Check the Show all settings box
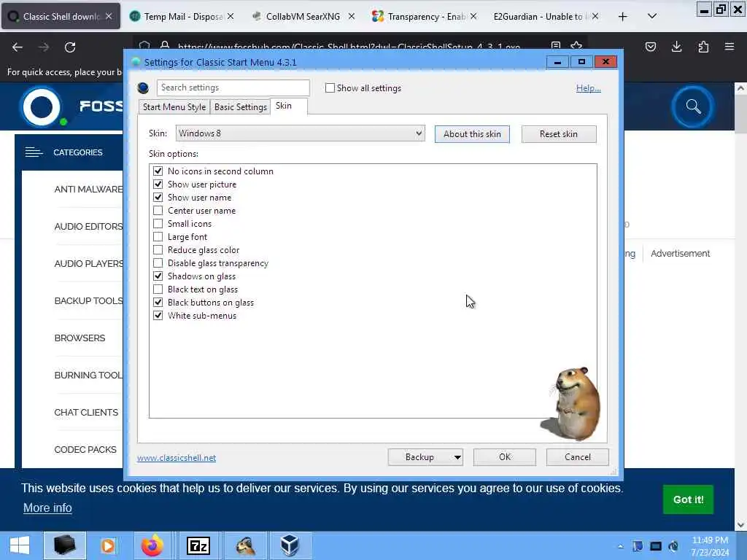Screen dimensions: 747x560 [330, 88]
